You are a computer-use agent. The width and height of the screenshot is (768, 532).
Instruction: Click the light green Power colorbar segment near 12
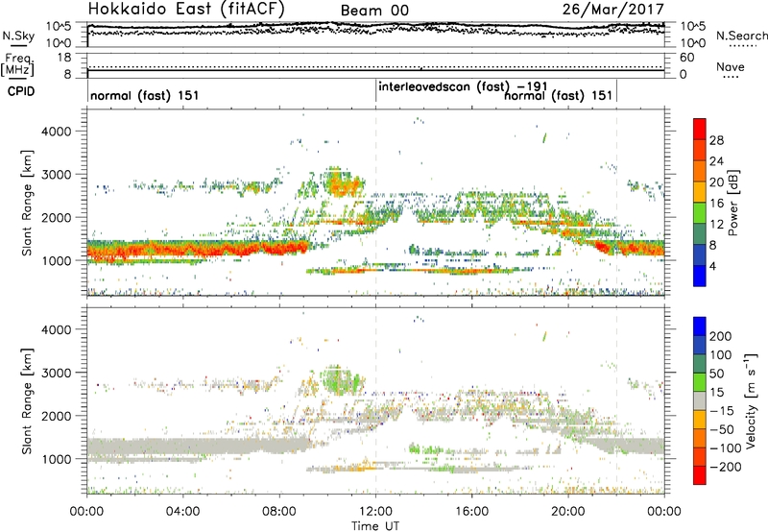pyautogui.click(x=700, y=212)
